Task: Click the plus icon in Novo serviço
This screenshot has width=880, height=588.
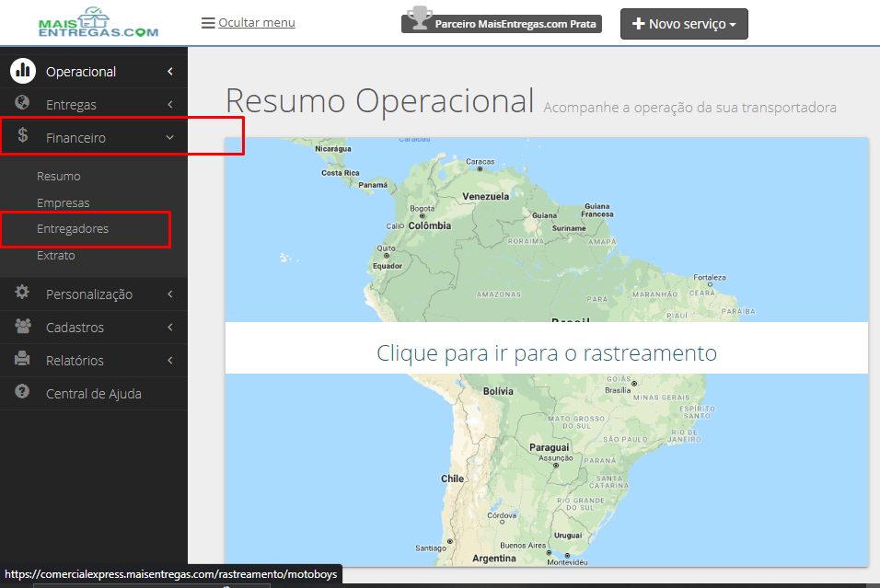Action: pyautogui.click(x=638, y=24)
